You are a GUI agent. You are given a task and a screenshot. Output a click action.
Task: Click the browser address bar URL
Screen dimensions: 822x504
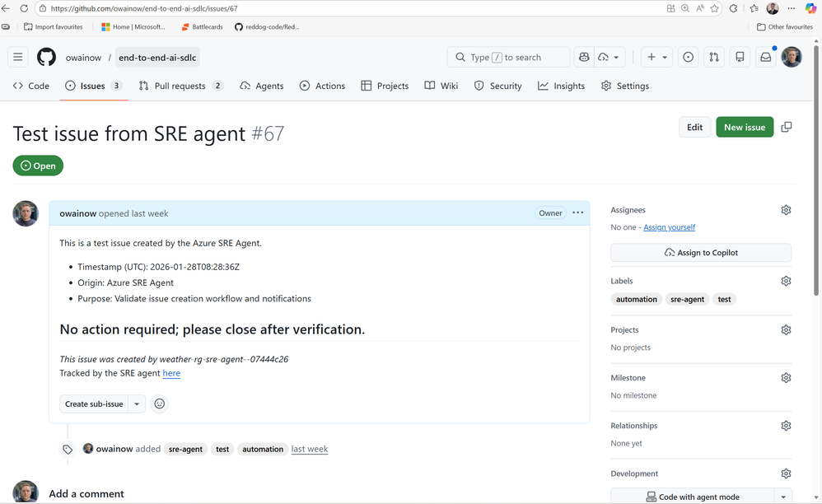tap(144, 8)
